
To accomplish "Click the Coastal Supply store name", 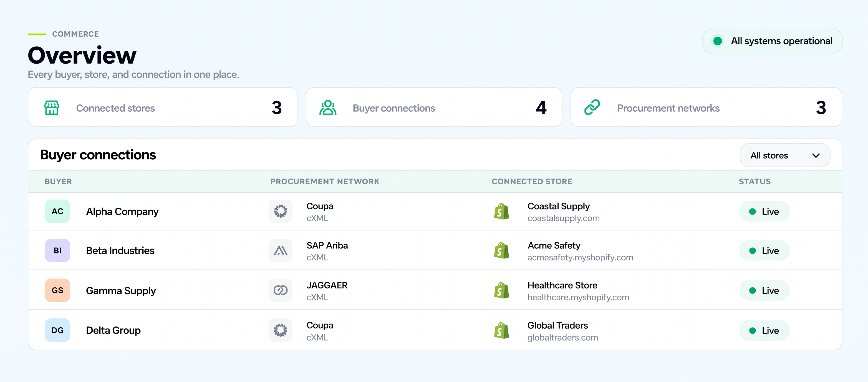I will pyautogui.click(x=558, y=206).
